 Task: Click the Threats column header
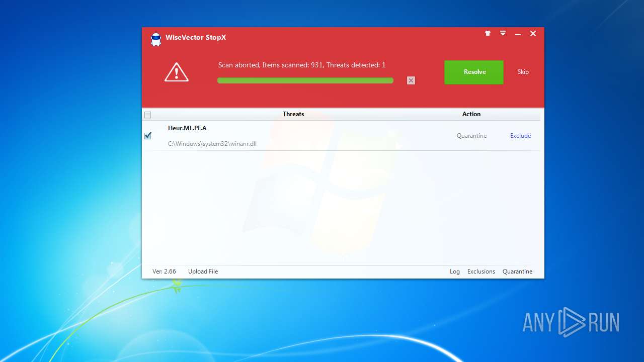point(293,114)
